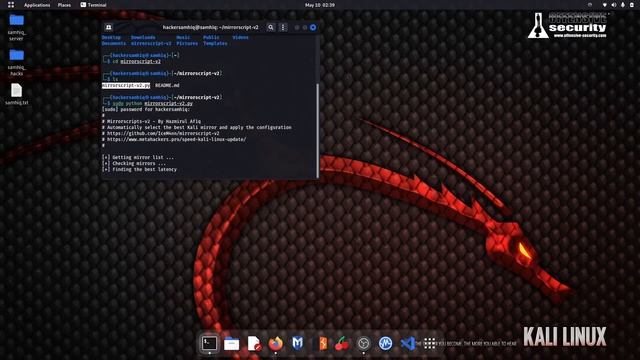Add a new terminal tab

[109, 27]
